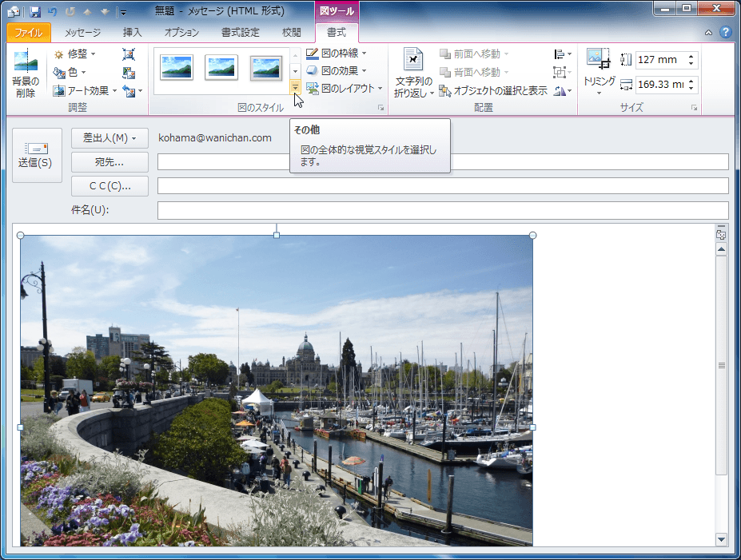Open the 図のスタイル dialog launcher
Viewport: 741px width, 560px height.
(x=381, y=108)
